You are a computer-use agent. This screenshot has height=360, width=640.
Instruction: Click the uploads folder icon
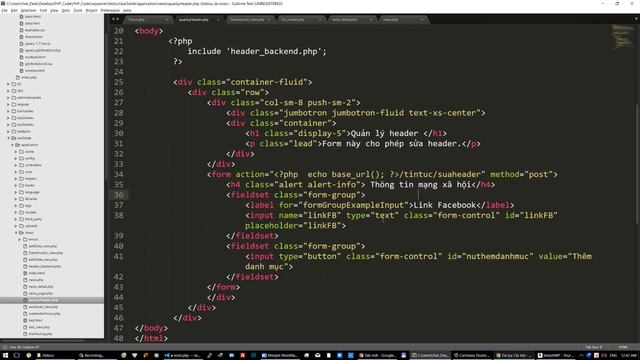(21, 226)
